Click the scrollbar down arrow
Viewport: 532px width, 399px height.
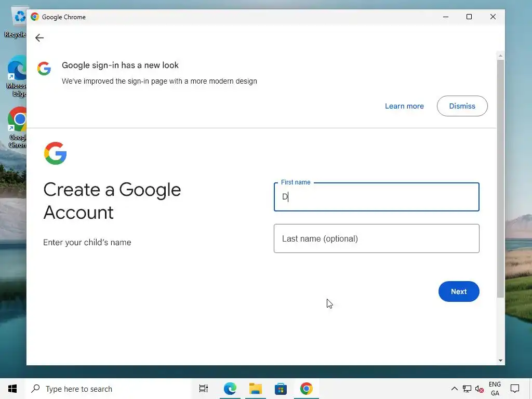click(x=500, y=361)
